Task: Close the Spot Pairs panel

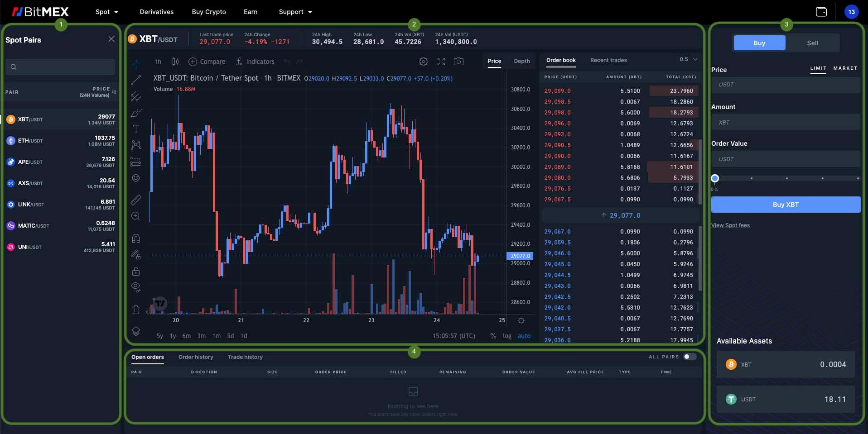Action: (x=111, y=39)
